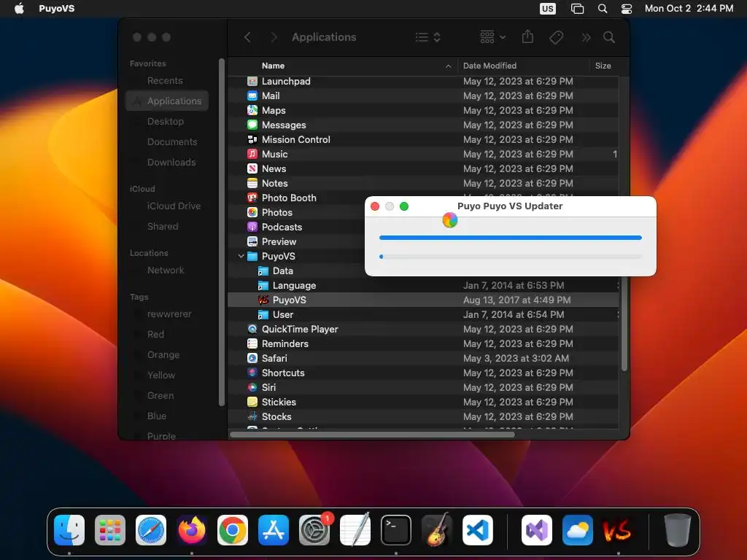Screen dimensions: 747x560
Task: Open GarageBand from the Dock
Action: click(437, 530)
